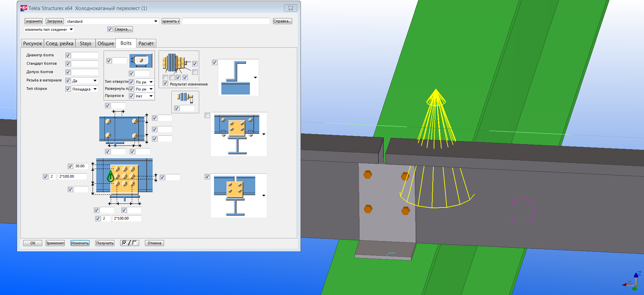This screenshot has height=295, width=644.
Task: Click the green marker on the nine-bolt diagram
Action: pos(111,176)
